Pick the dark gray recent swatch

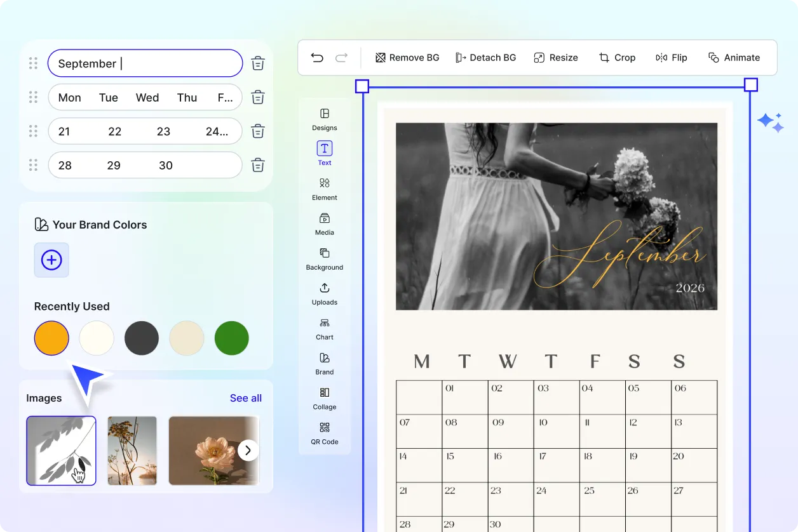(x=142, y=338)
